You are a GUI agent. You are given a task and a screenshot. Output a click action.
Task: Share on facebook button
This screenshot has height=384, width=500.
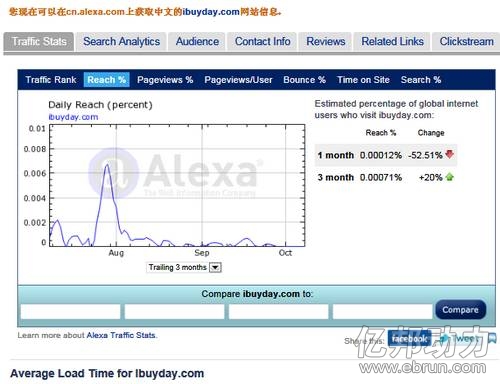(x=409, y=339)
